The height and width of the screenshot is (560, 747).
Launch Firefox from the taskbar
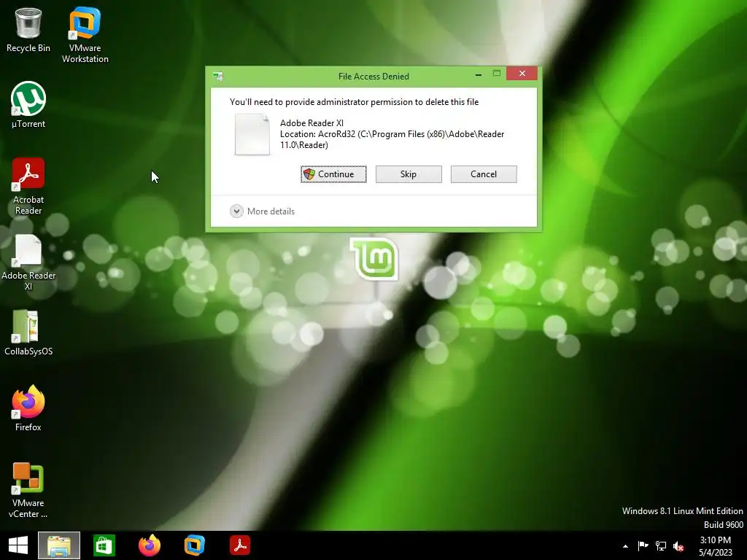pyautogui.click(x=149, y=545)
